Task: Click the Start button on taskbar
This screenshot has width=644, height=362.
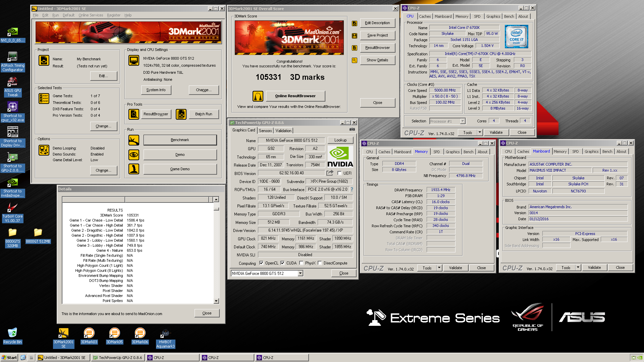Action: pos(9,358)
